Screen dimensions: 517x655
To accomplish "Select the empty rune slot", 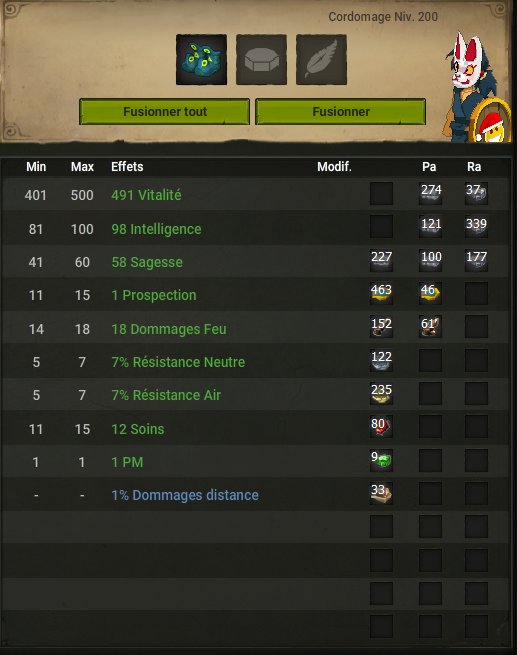I will 261,60.
